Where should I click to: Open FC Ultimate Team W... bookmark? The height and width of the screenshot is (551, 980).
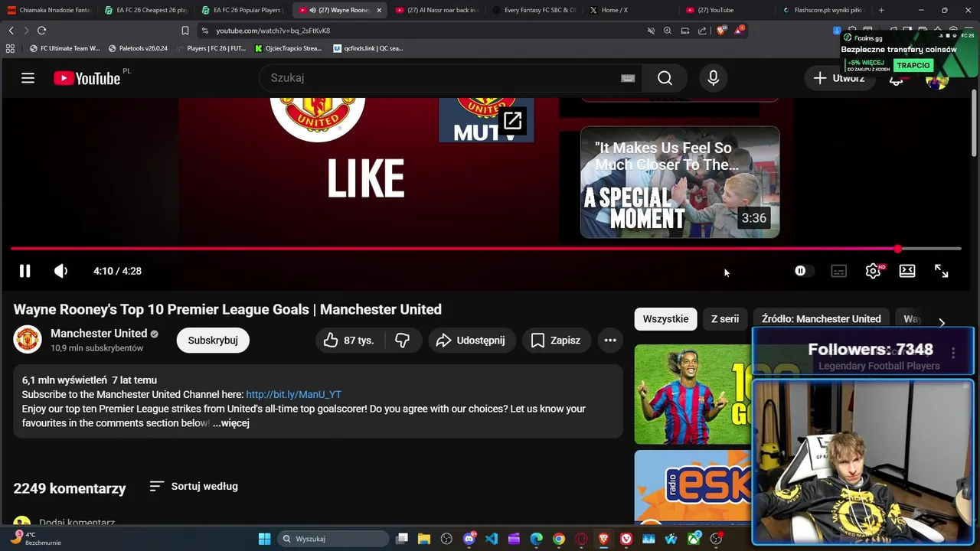[x=65, y=48]
